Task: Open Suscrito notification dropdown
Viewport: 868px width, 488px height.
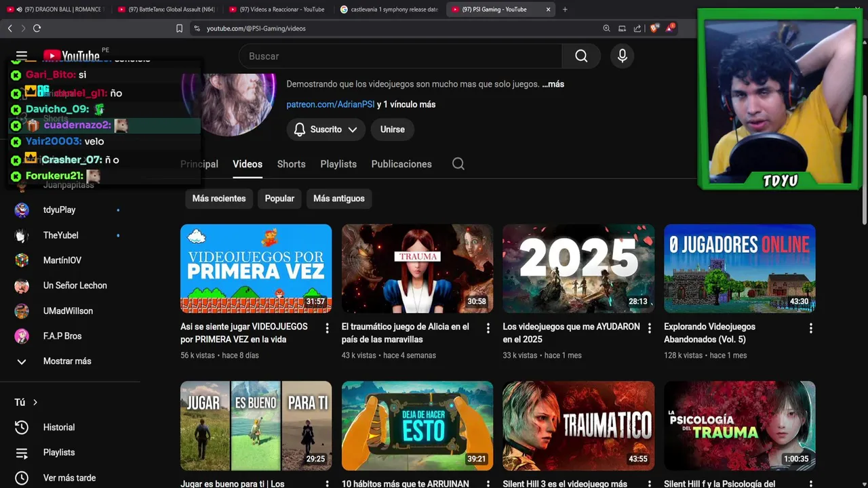Action: [325, 129]
